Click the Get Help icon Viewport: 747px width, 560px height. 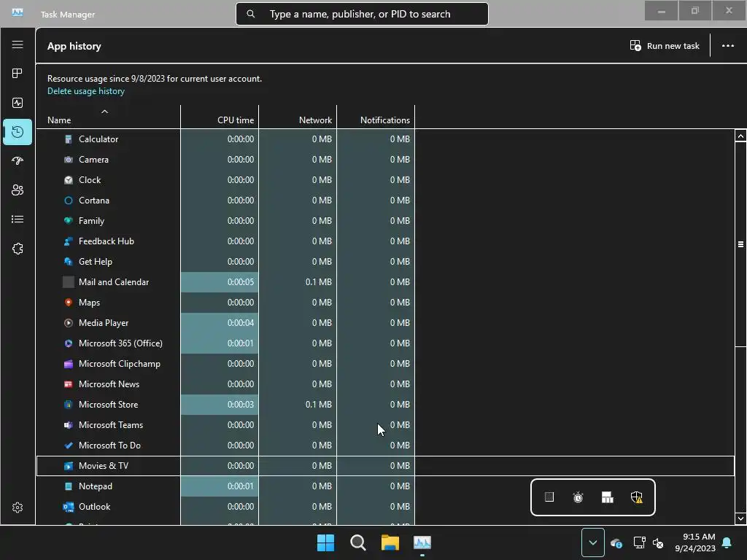pyautogui.click(x=69, y=262)
